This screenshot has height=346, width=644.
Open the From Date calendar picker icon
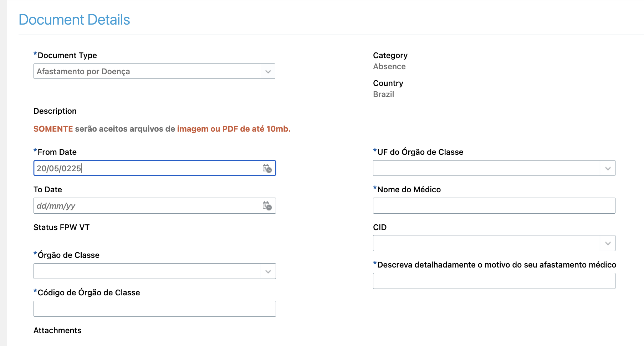(x=267, y=168)
